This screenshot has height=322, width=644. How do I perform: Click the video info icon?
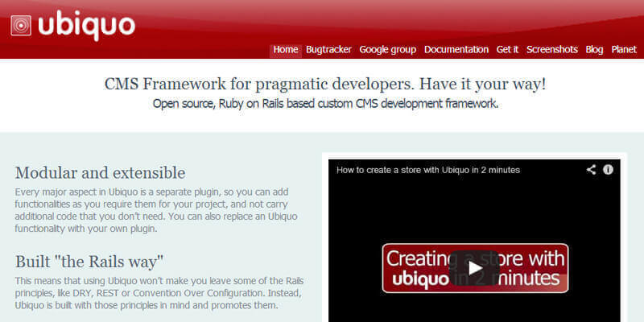(609, 170)
